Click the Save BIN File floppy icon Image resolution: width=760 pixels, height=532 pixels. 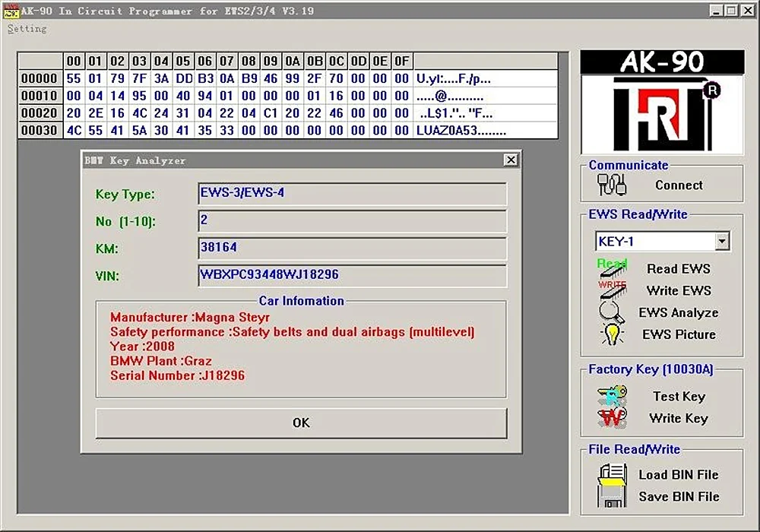(x=613, y=496)
